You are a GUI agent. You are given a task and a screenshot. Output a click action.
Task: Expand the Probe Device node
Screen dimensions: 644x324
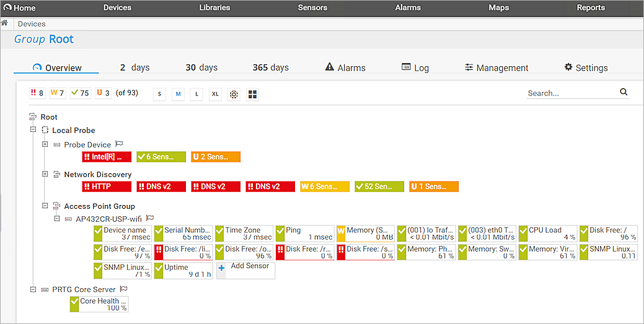45,144
